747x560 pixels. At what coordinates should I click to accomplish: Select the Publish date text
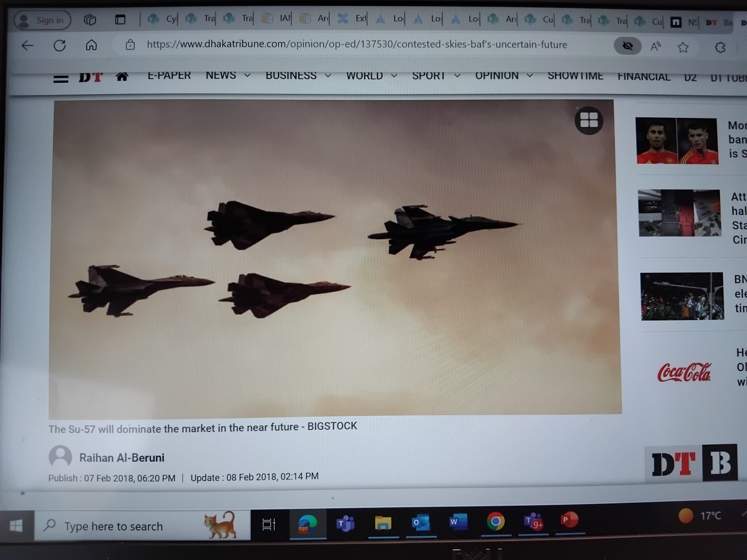click(112, 478)
